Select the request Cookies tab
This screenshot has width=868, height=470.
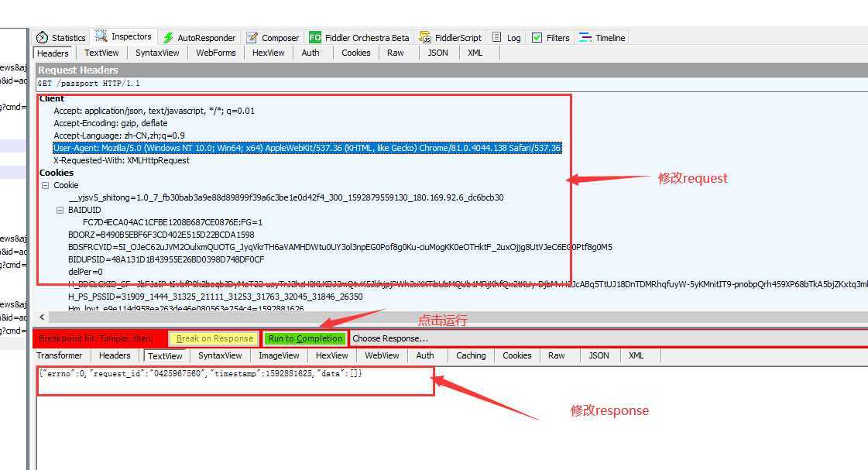click(356, 53)
